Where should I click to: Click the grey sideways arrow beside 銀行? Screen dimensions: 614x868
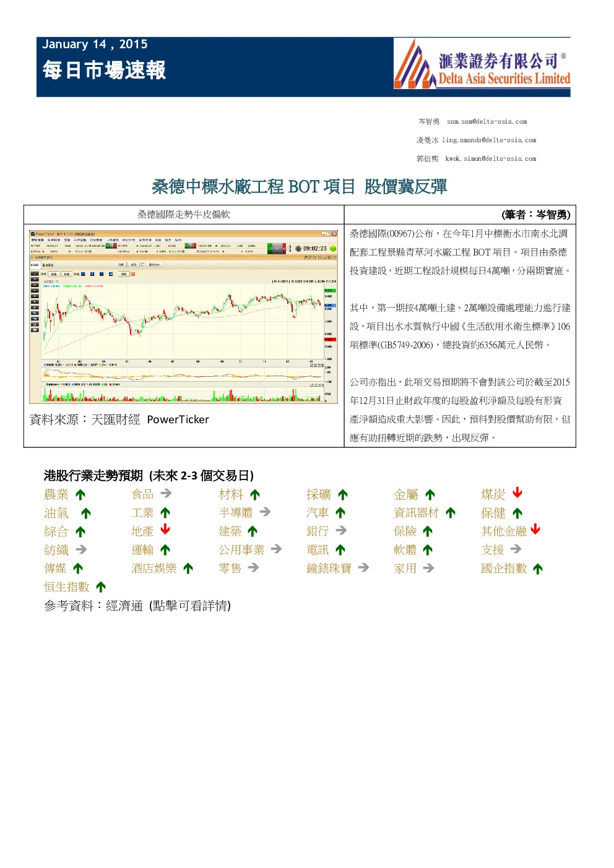[341, 531]
